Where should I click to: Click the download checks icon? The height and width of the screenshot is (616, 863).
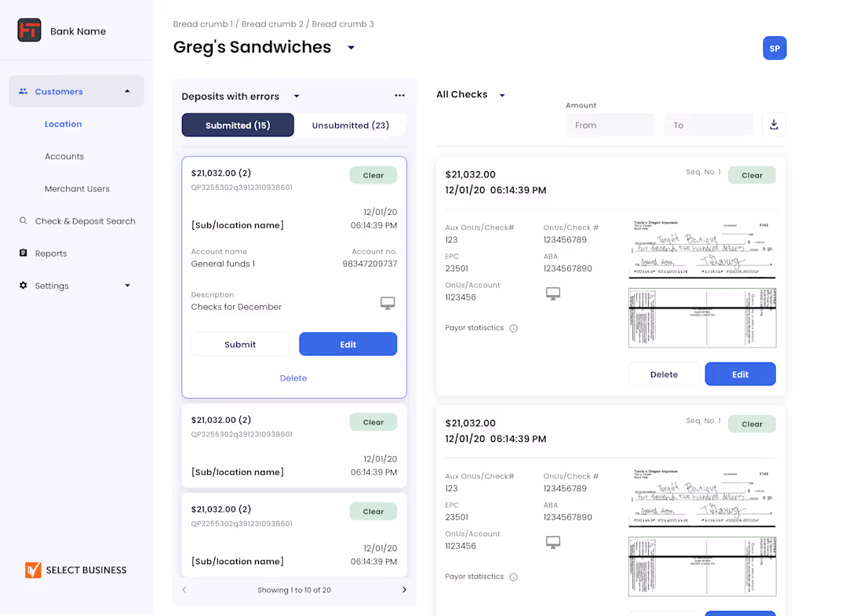tap(774, 125)
